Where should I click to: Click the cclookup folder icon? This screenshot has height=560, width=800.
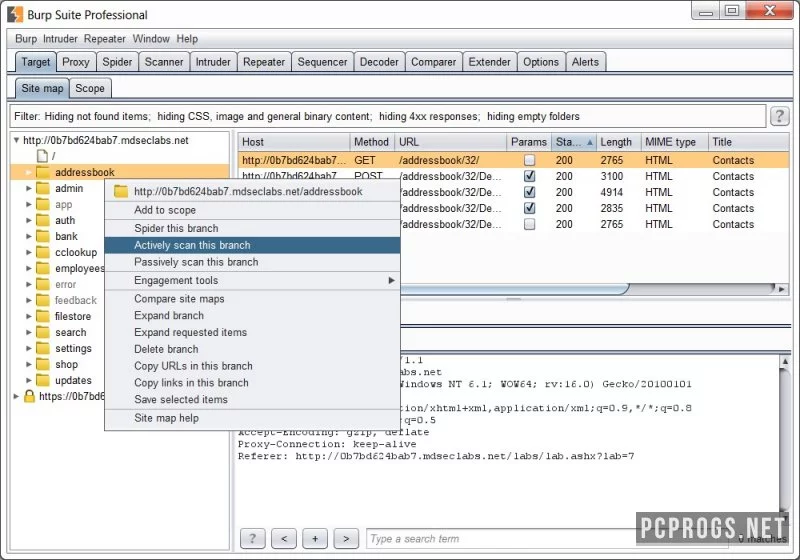43,252
